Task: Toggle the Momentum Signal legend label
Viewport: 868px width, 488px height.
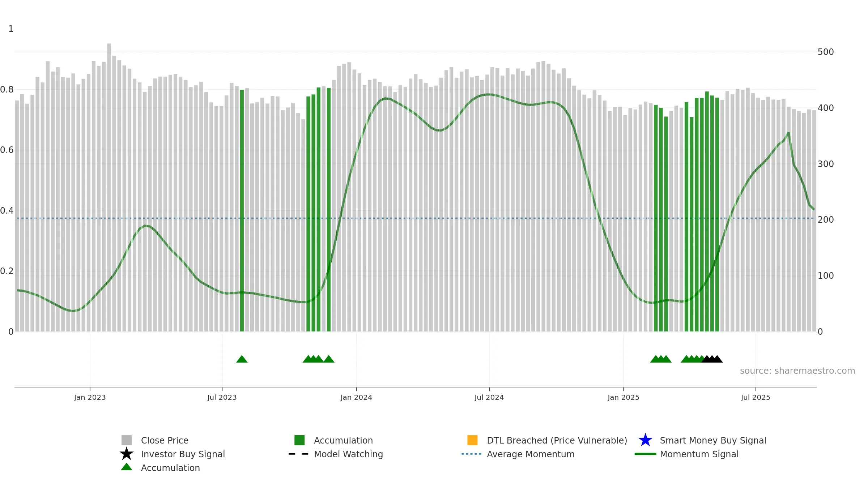Action: pyautogui.click(x=699, y=454)
